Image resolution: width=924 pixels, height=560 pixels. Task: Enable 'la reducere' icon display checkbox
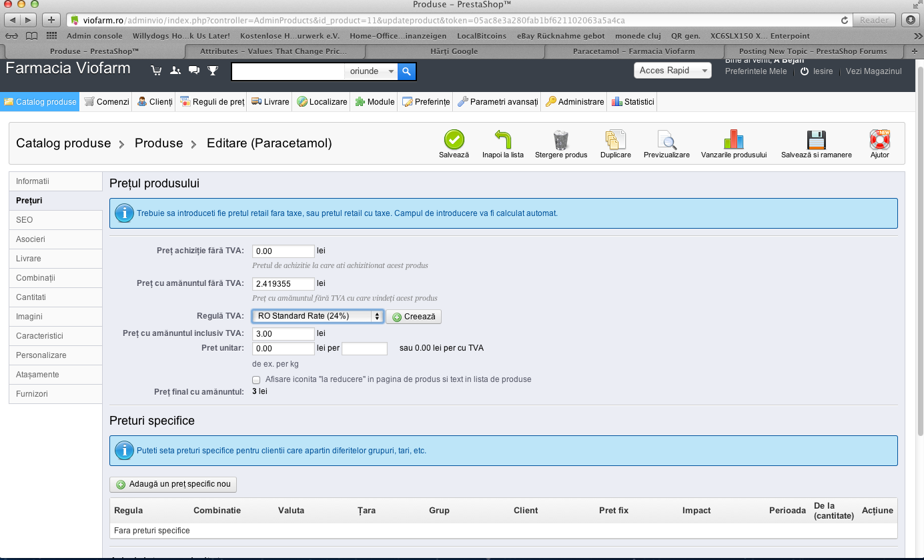pyautogui.click(x=256, y=379)
